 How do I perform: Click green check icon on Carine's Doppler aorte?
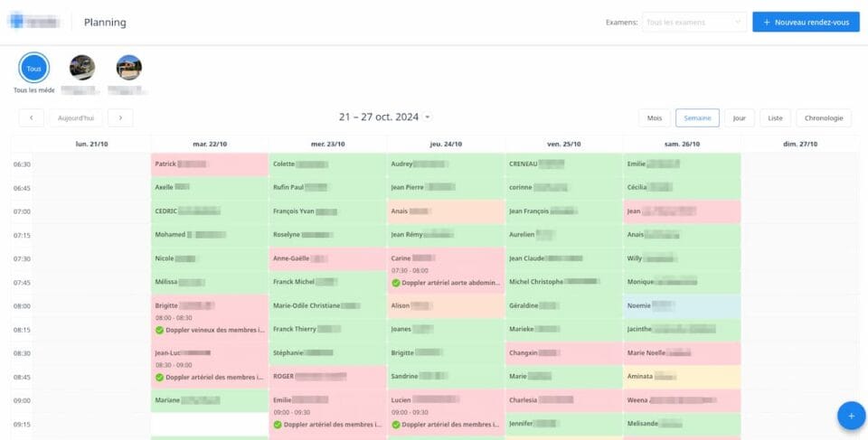point(396,283)
